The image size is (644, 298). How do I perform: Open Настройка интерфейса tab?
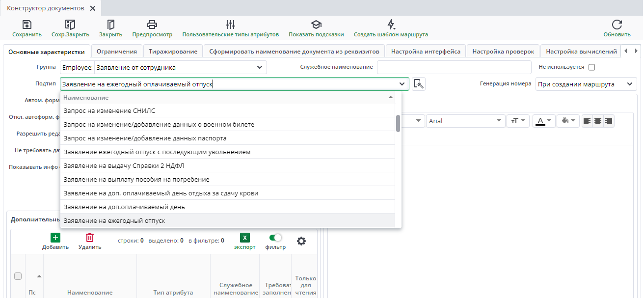[426, 51]
